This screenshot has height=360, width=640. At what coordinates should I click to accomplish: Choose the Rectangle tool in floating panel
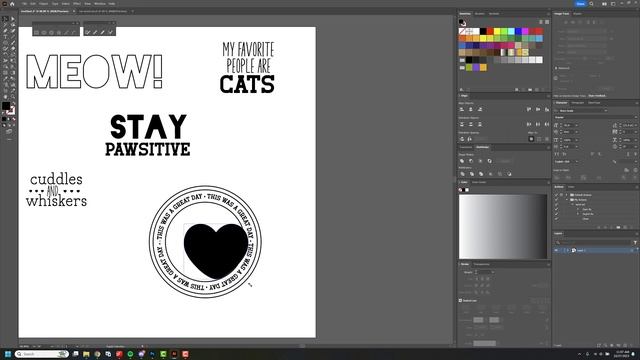click(x=37, y=32)
